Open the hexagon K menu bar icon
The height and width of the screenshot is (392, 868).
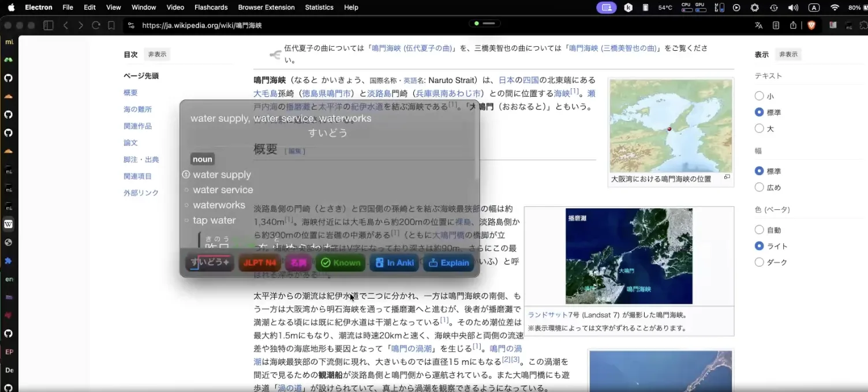628,7
